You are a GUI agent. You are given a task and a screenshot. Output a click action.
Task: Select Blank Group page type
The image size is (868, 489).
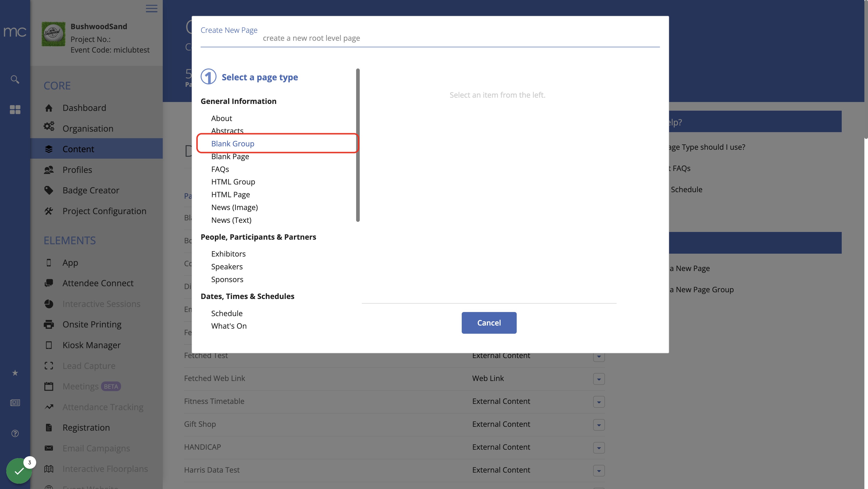[233, 143]
